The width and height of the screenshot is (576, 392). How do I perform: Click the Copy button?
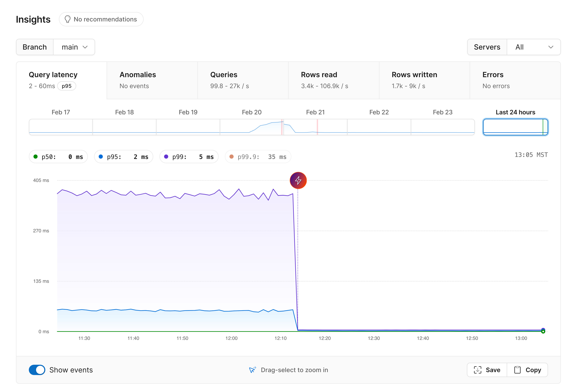527,370
